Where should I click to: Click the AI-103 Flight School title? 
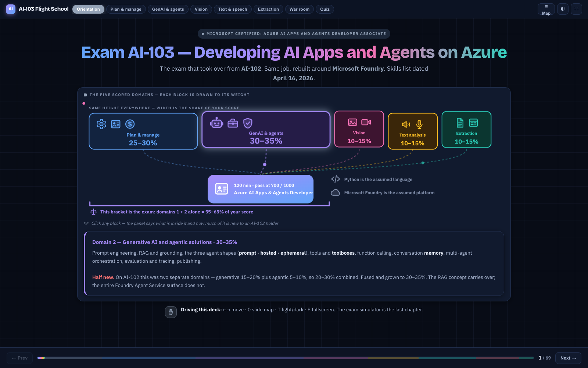pos(44,9)
